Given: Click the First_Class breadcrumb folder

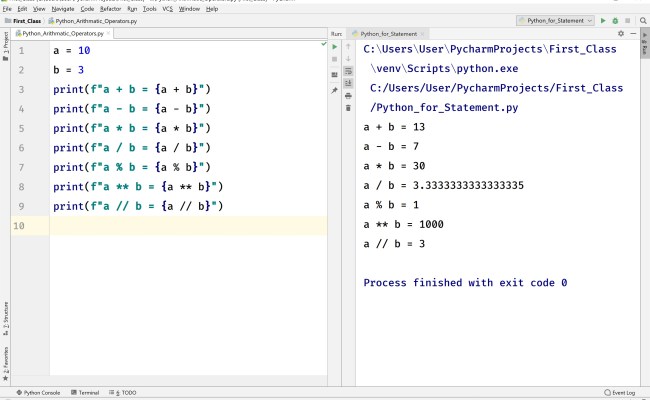Looking at the screenshot, I should 23,21.
